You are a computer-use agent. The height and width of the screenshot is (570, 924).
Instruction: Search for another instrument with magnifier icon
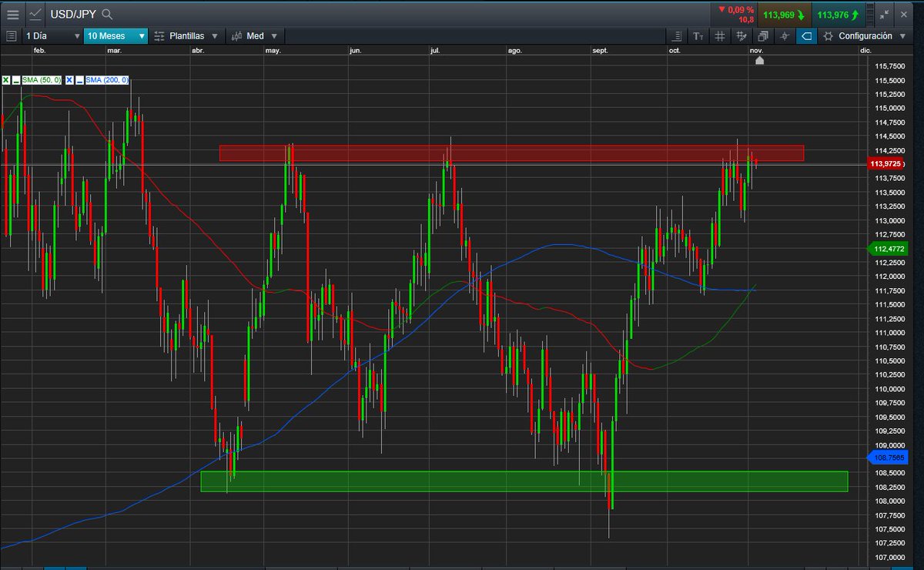coord(107,14)
